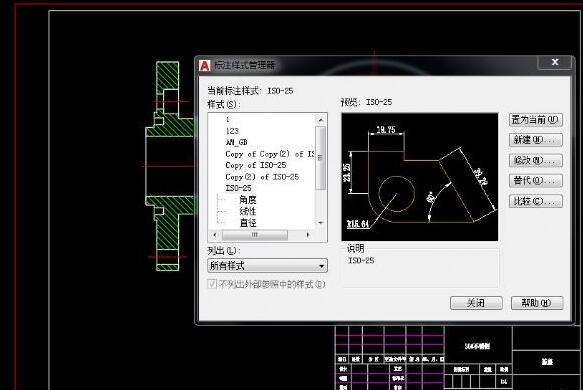Click the styles list scroll right arrow

(308, 235)
